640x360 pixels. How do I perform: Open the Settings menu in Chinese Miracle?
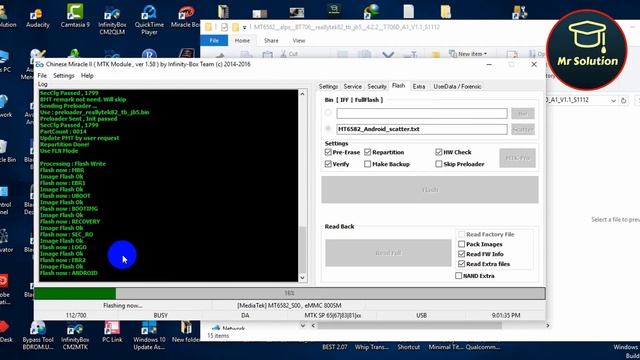pyautogui.click(x=64, y=76)
